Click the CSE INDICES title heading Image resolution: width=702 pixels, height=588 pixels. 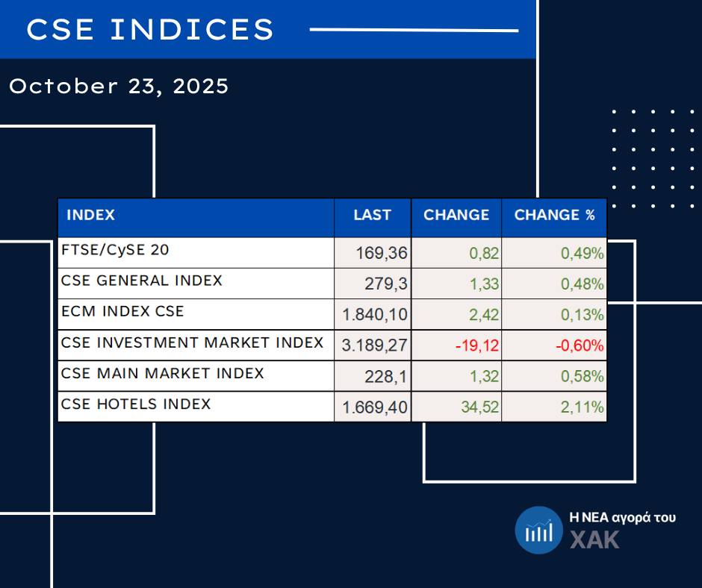[x=150, y=30]
